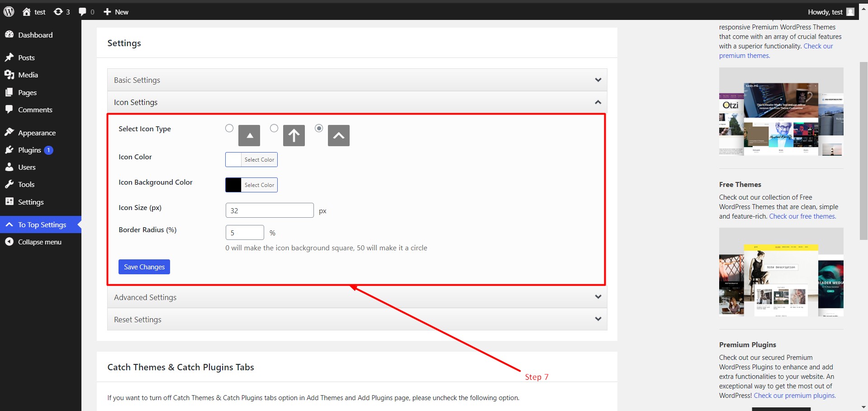Screen dimensions: 868x411
Task: Select the arrow-up icon type radio
Action: tap(274, 129)
